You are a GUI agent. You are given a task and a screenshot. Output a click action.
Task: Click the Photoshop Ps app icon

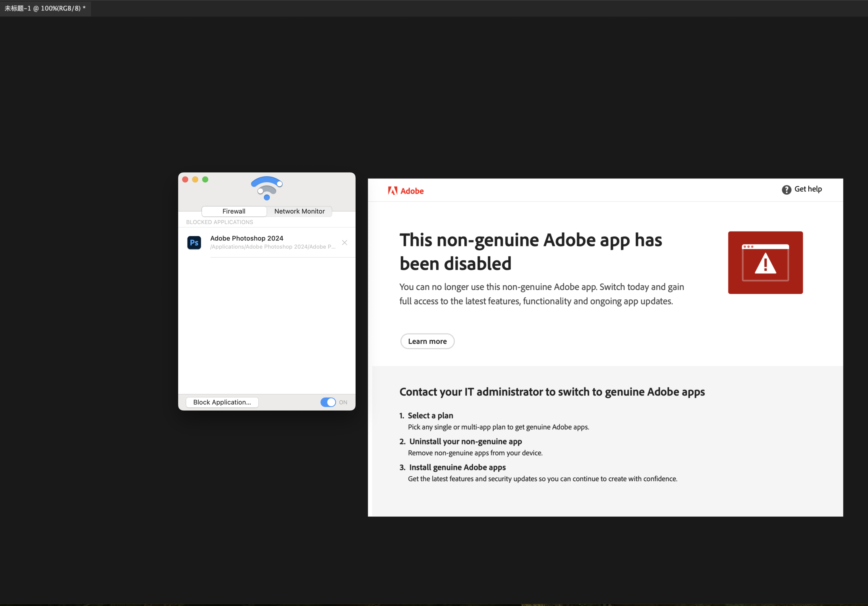(x=194, y=242)
